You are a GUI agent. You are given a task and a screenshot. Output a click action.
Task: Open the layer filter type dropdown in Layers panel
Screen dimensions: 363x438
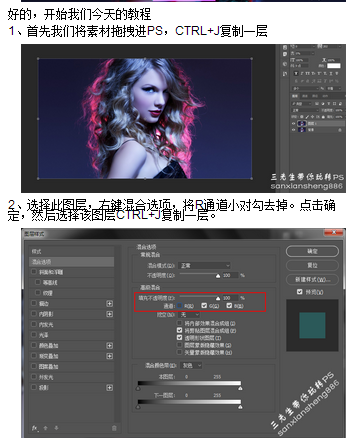point(301,104)
